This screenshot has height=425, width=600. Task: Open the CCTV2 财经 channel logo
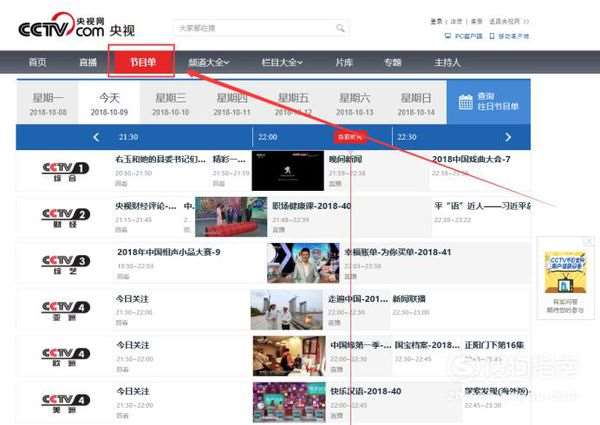65,217
